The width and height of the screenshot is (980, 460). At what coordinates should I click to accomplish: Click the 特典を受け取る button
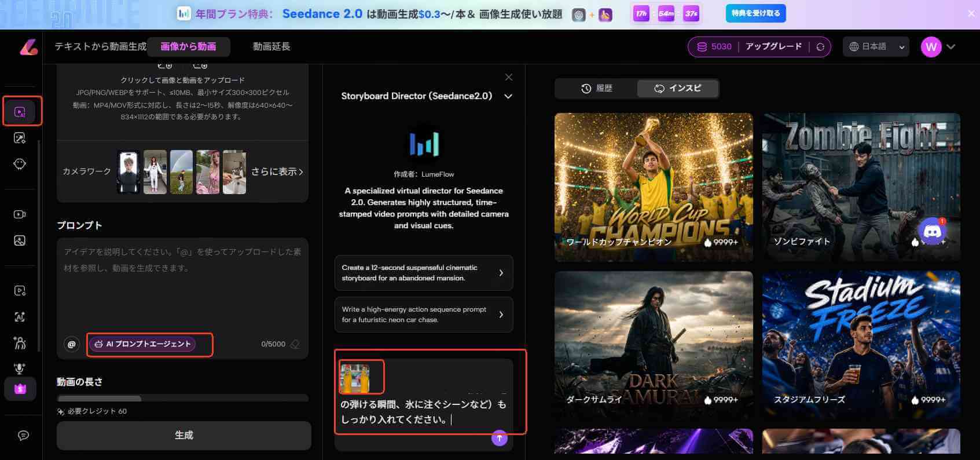pyautogui.click(x=755, y=13)
